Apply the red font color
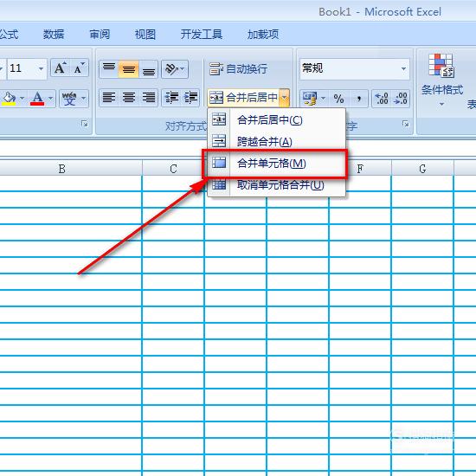 [37, 99]
